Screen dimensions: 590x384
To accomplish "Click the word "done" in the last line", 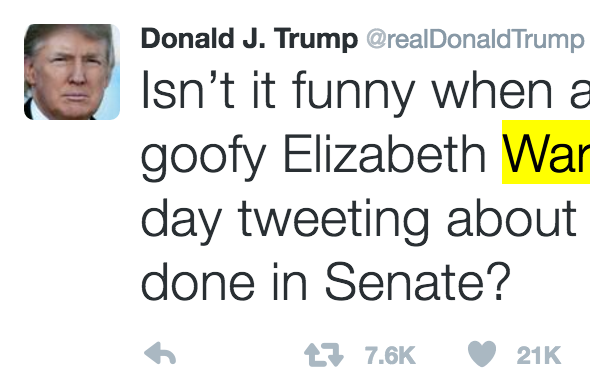I will coord(198,281).
